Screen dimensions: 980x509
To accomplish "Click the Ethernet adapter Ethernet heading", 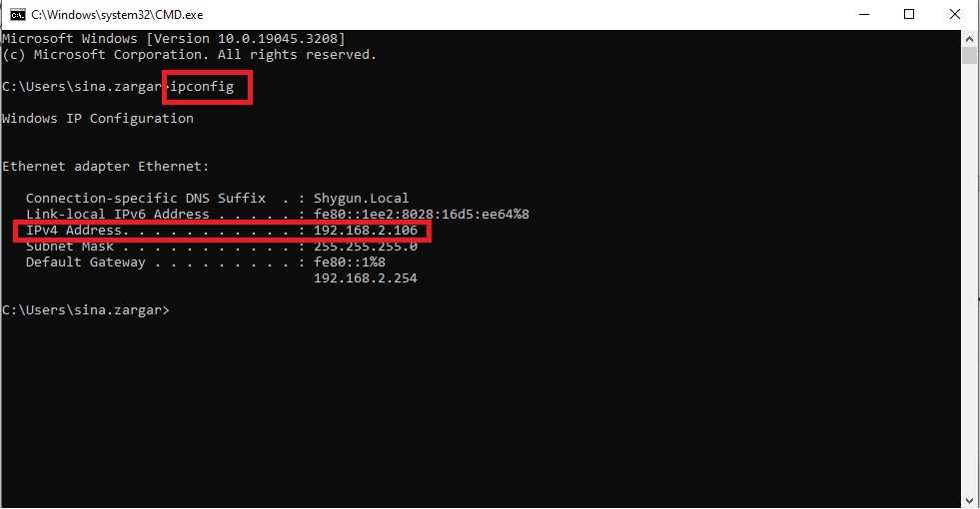I will tap(106, 166).
